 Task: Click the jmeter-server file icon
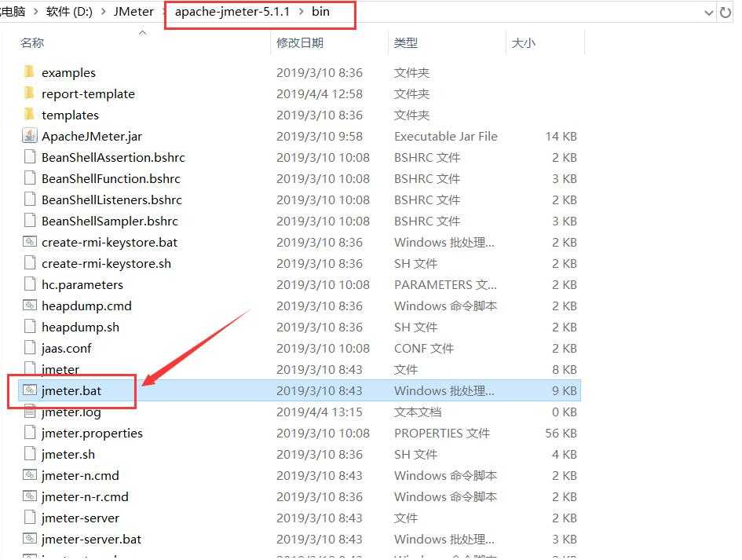30,518
